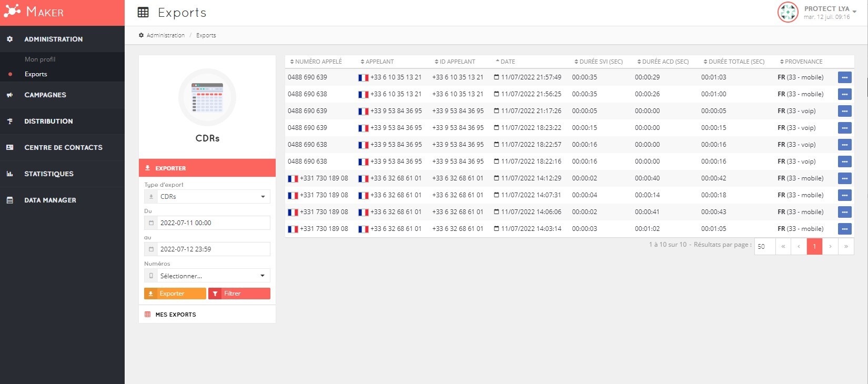Go to the last results page
This screenshot has height=384, width=868.
(x=846, y=246)
